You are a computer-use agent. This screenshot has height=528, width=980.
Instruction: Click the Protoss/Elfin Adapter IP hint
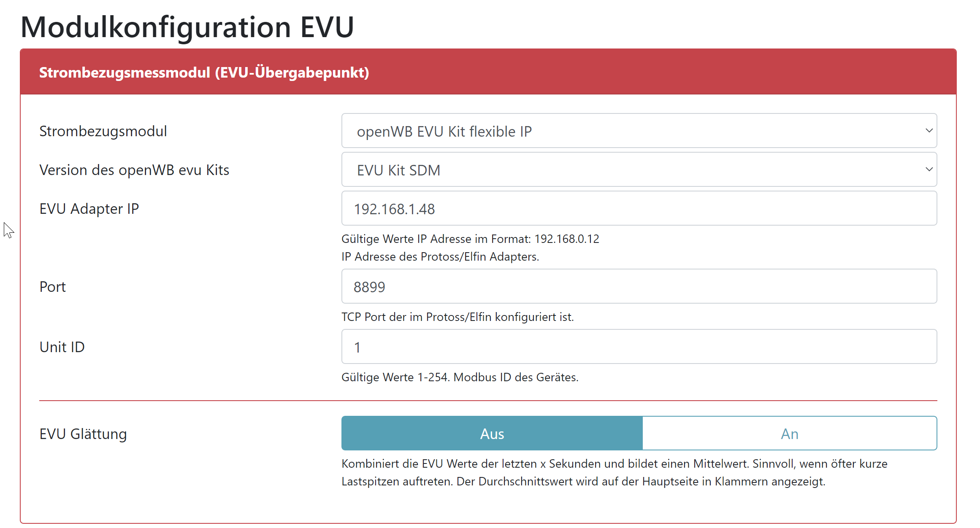coord(440,257)
